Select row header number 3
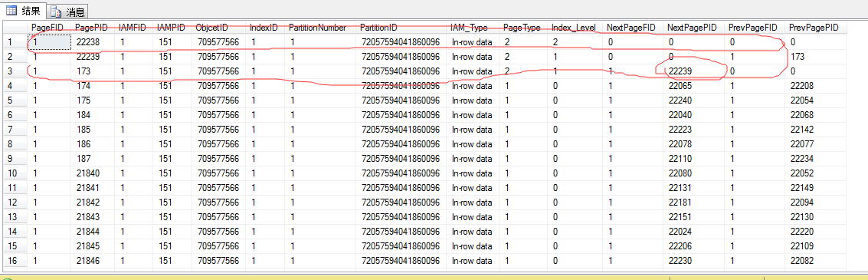This screenshot has width=868, height=280. [15, 71]
